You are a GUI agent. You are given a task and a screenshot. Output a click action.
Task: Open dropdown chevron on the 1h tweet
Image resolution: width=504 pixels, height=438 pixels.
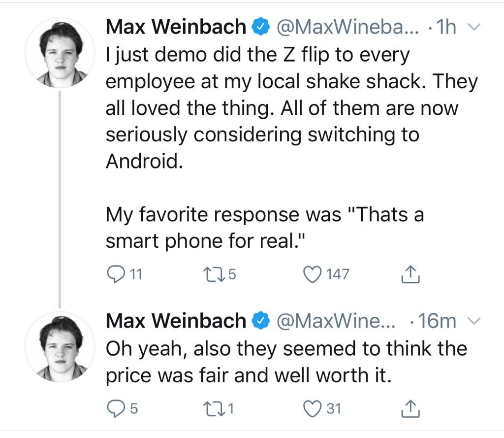click(473, 27)
